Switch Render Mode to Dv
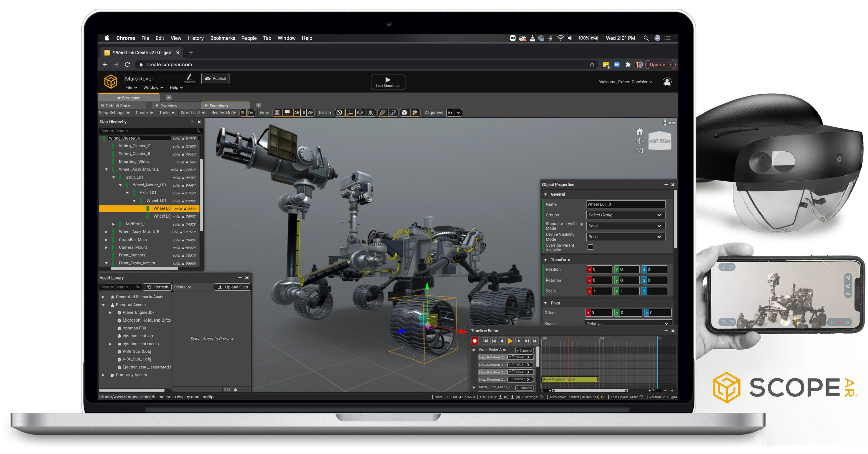This screenshot has width=868, height=454. click(x=251, y=112)
